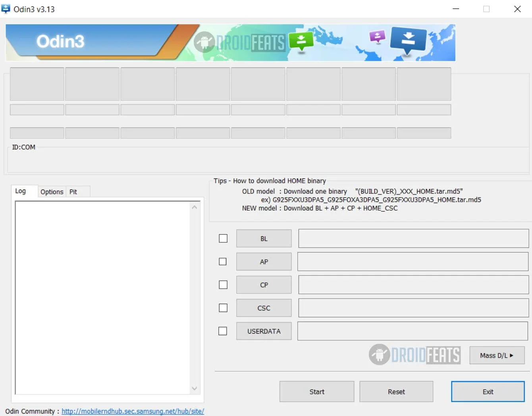Viewport: 532px width, 416px height.
Task: Choose a CSC file with the CSC button
Action: pyautogui.click(x=264, y=308)
